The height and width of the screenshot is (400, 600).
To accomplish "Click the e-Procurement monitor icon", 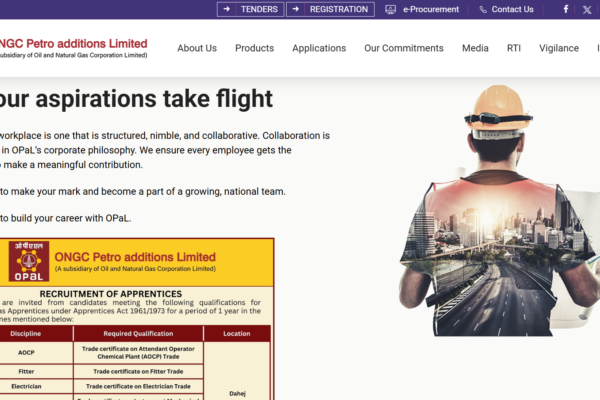I will 390,10.
